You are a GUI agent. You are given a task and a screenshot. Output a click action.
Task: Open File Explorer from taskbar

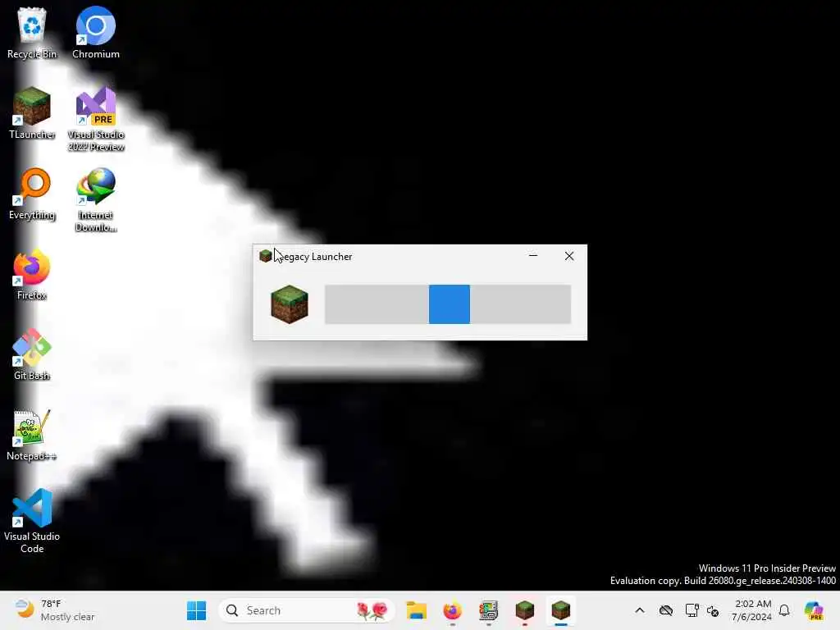416,610
